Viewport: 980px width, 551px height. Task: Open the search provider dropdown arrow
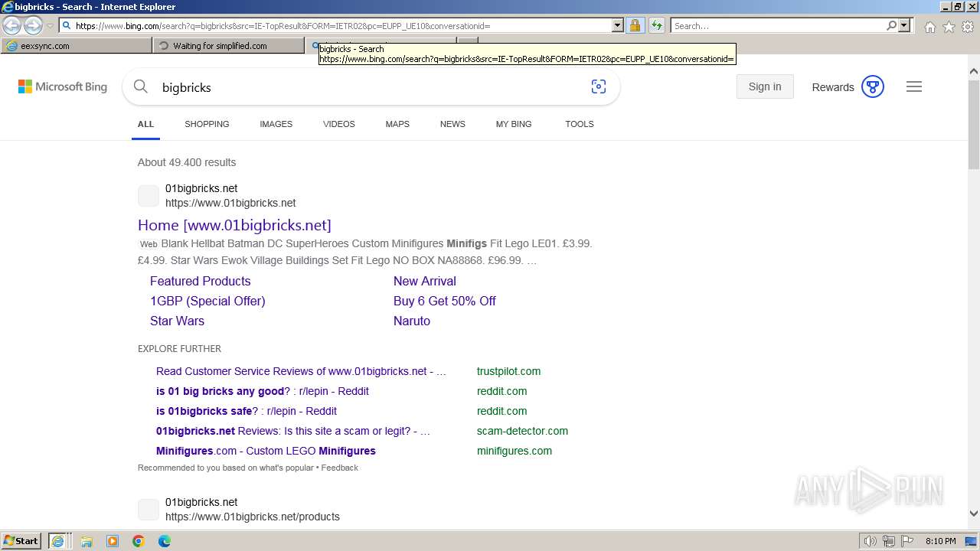904,25
